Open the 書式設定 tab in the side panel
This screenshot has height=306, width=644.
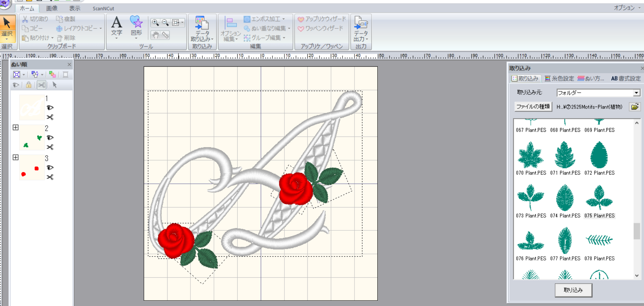pyautogui.click(x=626, y=78)
